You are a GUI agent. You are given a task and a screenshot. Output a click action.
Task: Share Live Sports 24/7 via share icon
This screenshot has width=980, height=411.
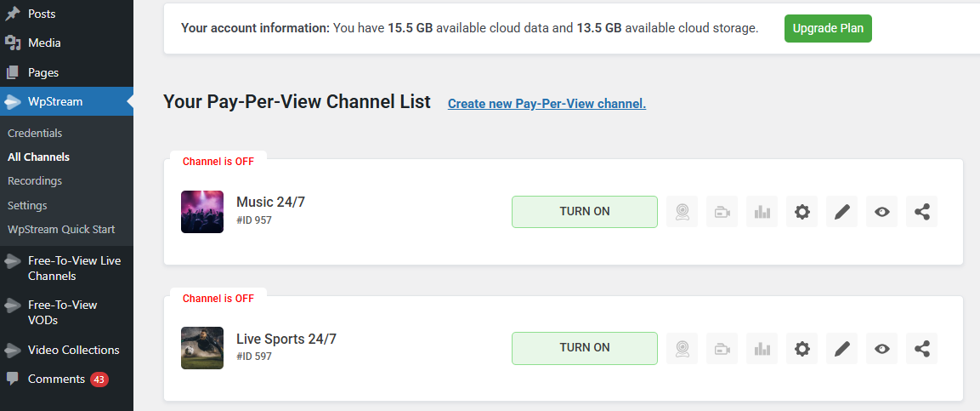pyautogui.click(x=922, y=348)
